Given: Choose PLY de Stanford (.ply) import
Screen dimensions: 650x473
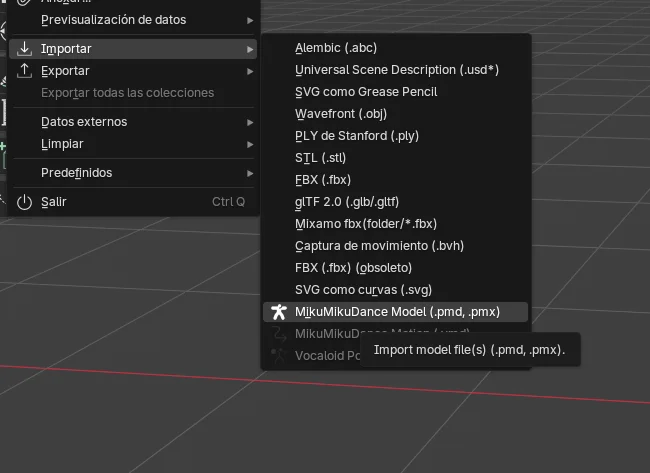Looking at the screenshot, I should (x=395, y=136).
